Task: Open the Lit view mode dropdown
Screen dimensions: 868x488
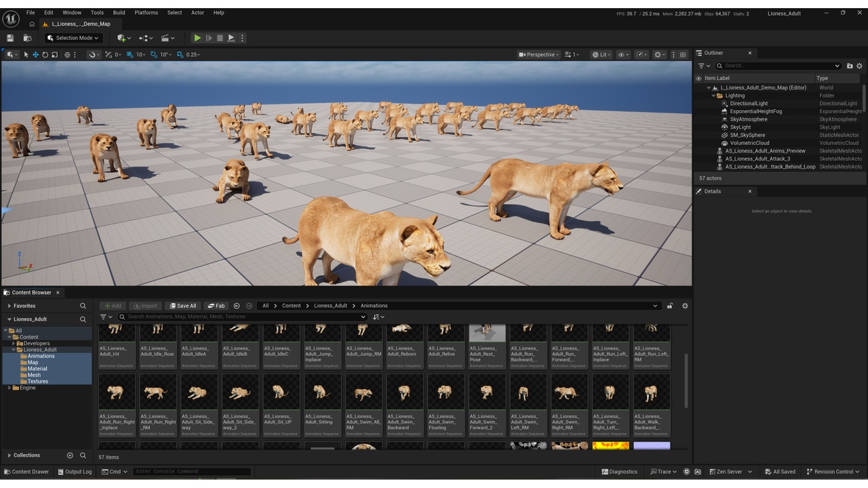Action: pyautogui.click(x=601, y=54)
